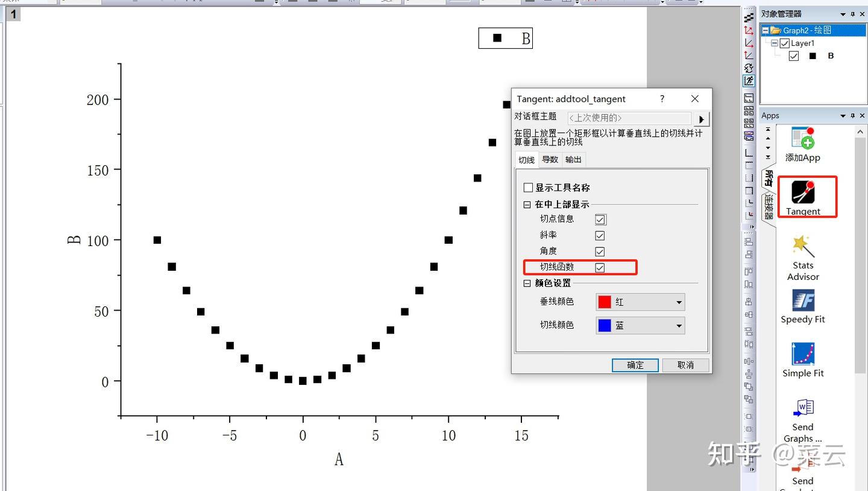Screen dimensions: 868x491
Task: Click the checkered pattern toolbar icon
Action: pos(749,18)
